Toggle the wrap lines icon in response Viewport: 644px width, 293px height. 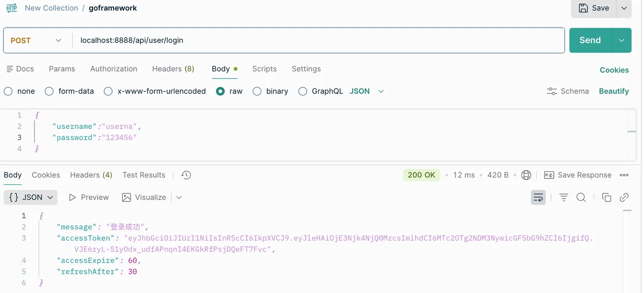[x=538, y=198]
